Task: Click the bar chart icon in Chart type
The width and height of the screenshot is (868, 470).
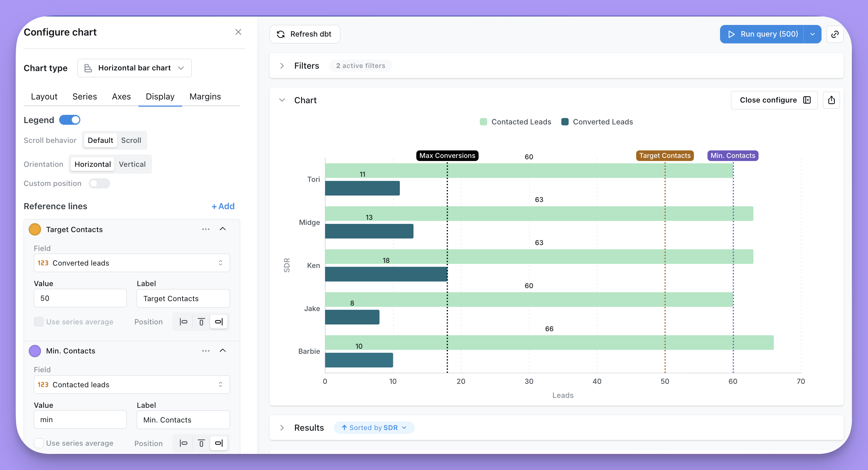Action: click(88, 68)
